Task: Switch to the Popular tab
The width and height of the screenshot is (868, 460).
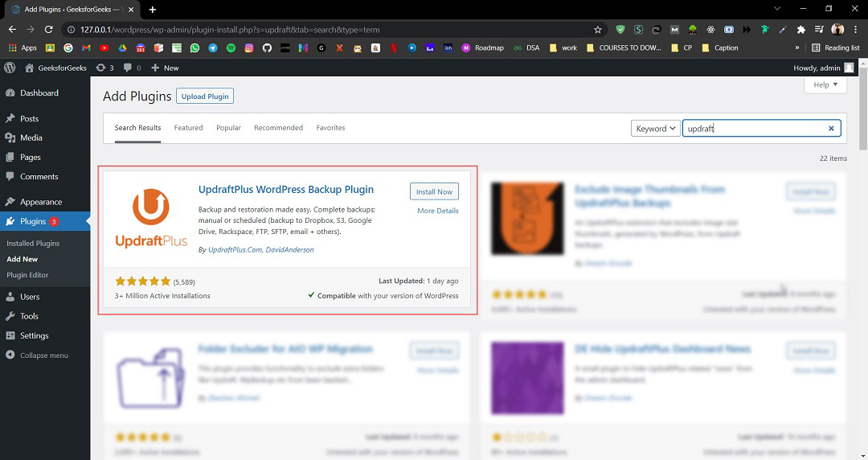Action: point(228,128)
